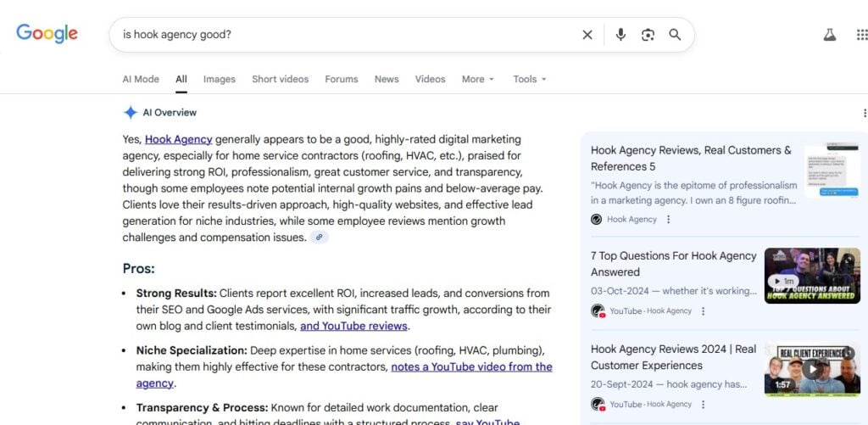The height and width of the screenshot is (425, 868).
Task: Click the 'AI Overview' label
Action: pos(170,113)
